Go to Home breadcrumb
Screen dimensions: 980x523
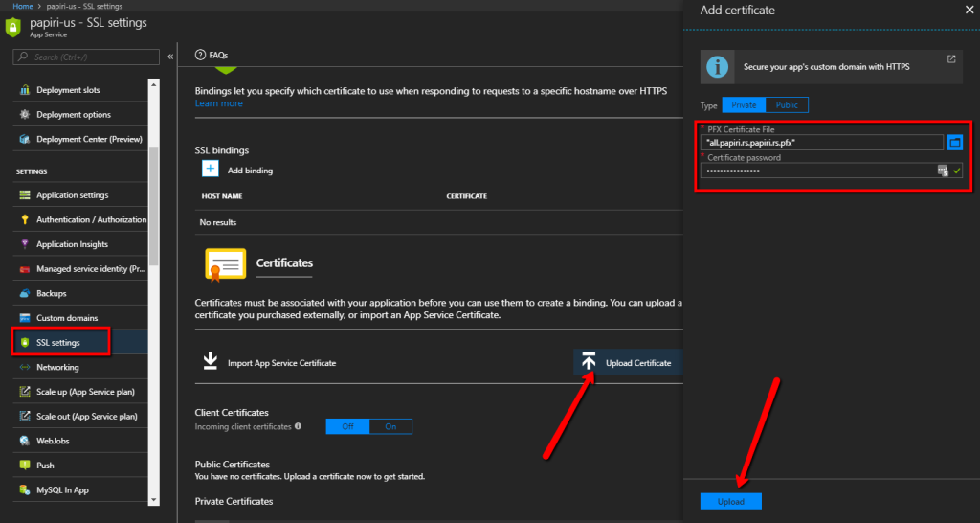click(23, 7)
